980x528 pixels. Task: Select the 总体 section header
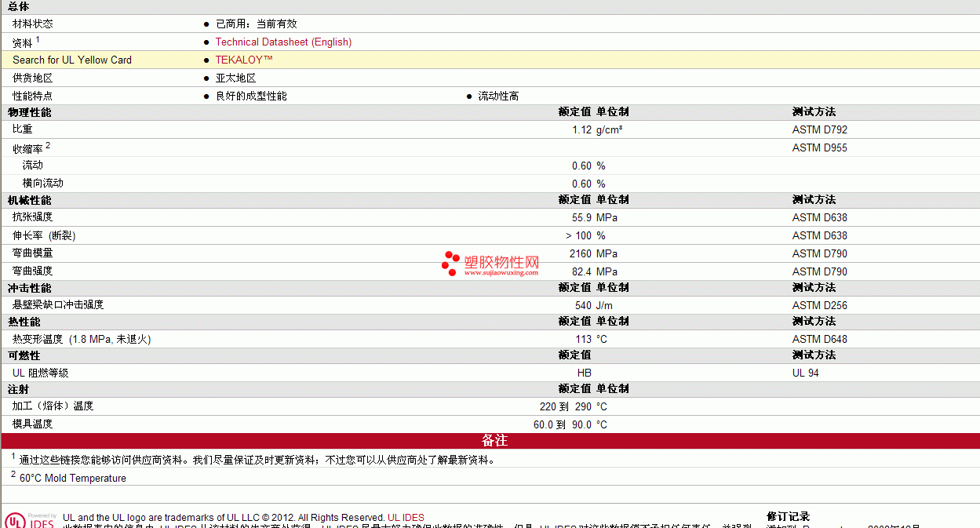(x=18, y=6)
